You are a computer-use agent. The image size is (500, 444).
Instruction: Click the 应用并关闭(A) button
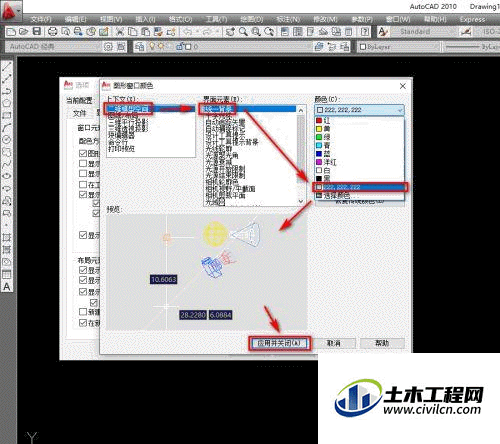279,343
